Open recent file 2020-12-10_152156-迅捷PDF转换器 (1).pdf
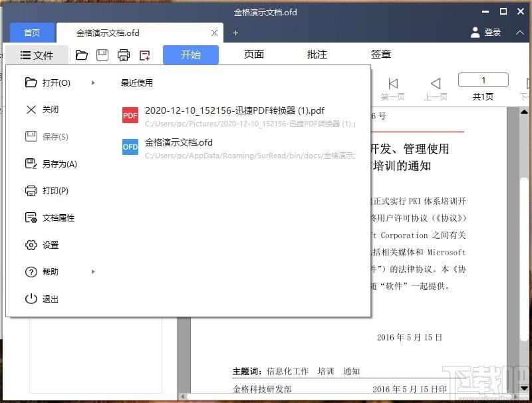The height and width of the screenshot is (403, 532). 238,116
